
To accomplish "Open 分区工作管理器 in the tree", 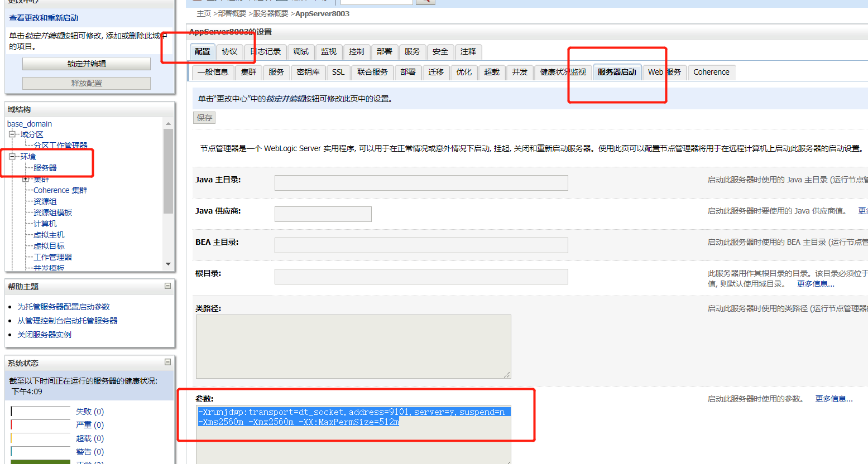I will point(60,146).
